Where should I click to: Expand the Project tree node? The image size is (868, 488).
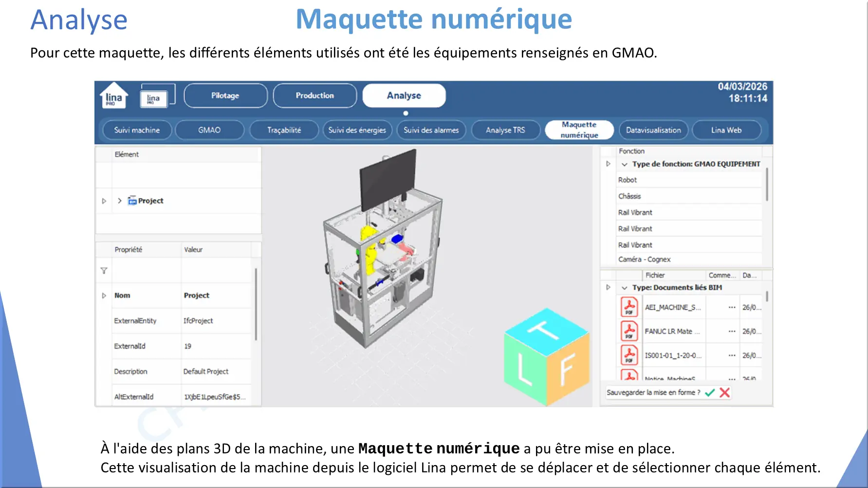tap(120, 200)
